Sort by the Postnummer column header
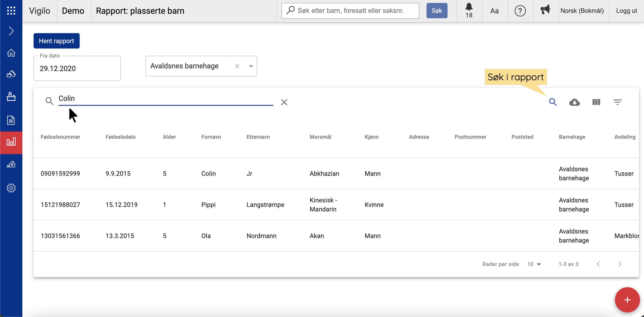 pos(470,137)
